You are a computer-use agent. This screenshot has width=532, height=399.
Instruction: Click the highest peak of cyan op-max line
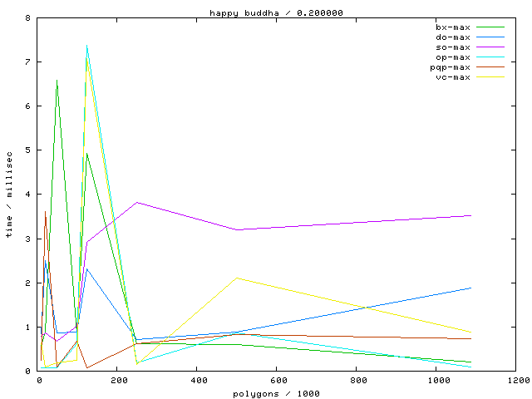[87, 45]
